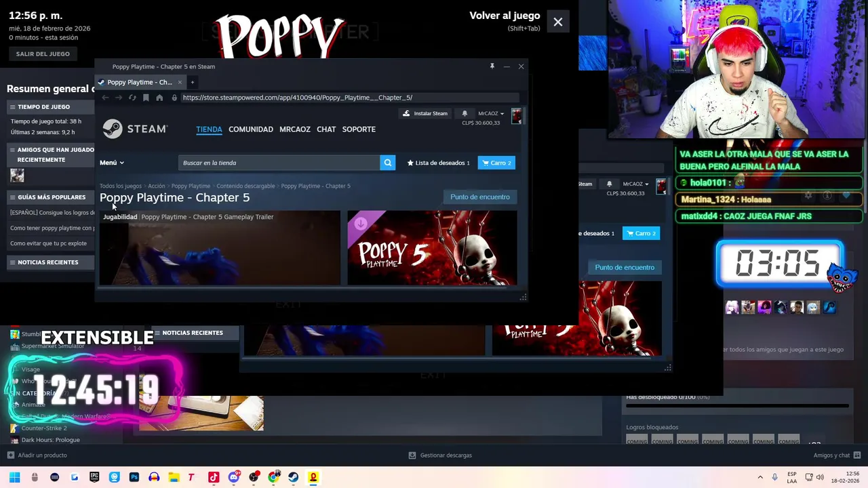Open guide Como tener poppy playtime
The width and height of the screenshot is (868, 488).
(x=52, y=228)
